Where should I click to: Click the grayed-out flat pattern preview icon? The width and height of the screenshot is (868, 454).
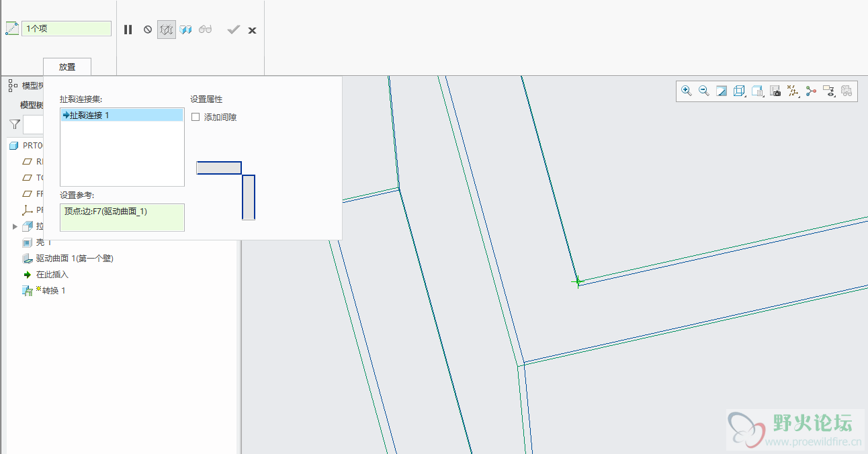coord(847,91)
